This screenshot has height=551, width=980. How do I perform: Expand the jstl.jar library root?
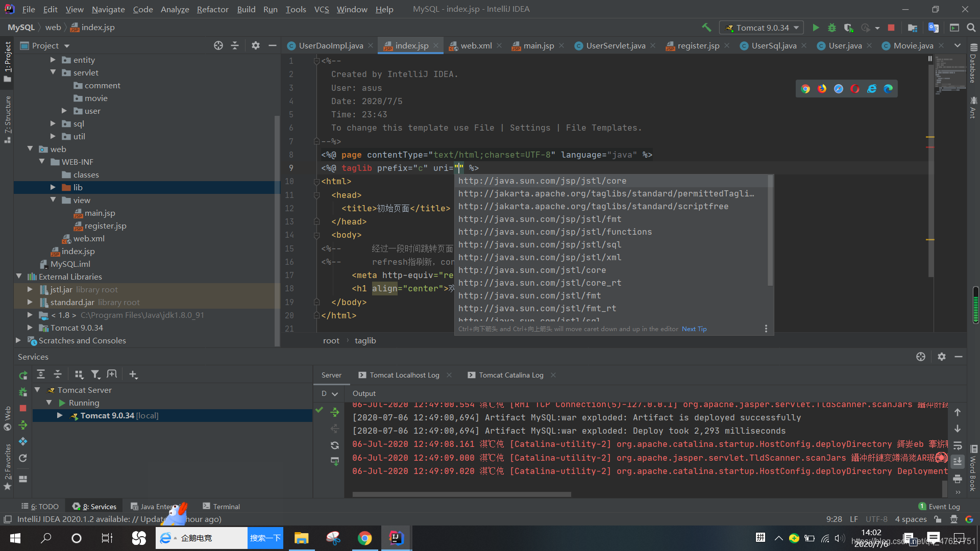[30, 289]
